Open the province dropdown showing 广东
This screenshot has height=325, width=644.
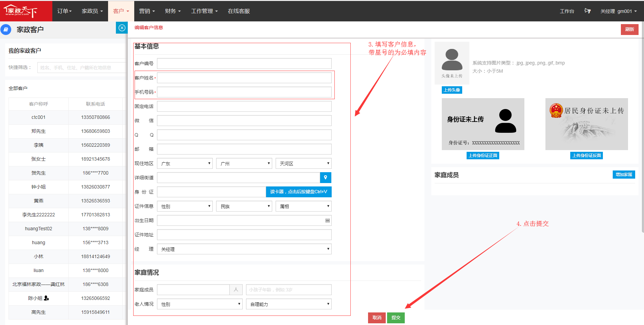pos(185,163)
